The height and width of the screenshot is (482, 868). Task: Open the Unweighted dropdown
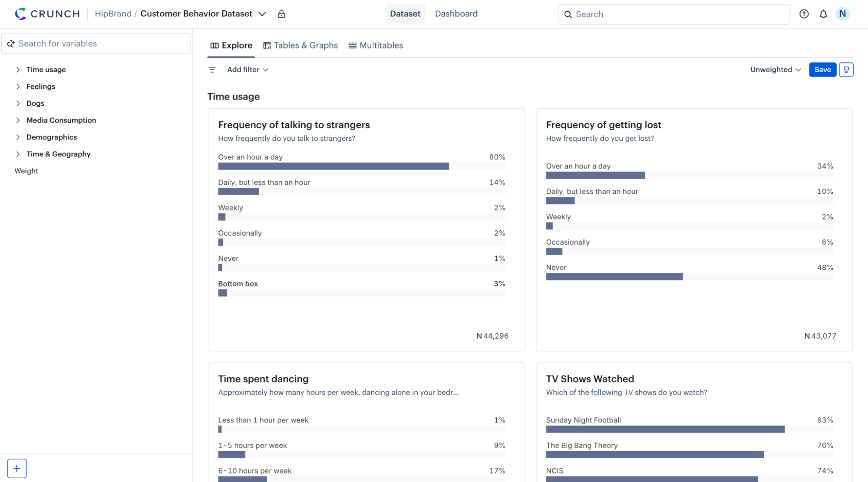(x=775, y=70)
